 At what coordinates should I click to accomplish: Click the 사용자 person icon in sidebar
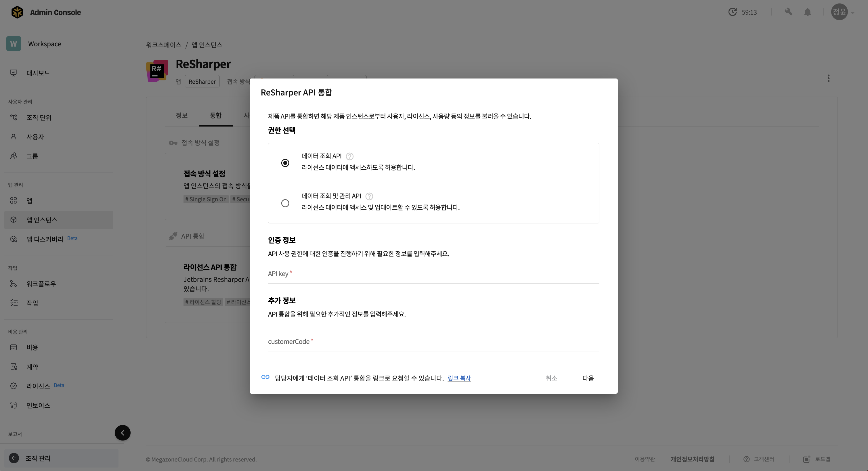14,137
